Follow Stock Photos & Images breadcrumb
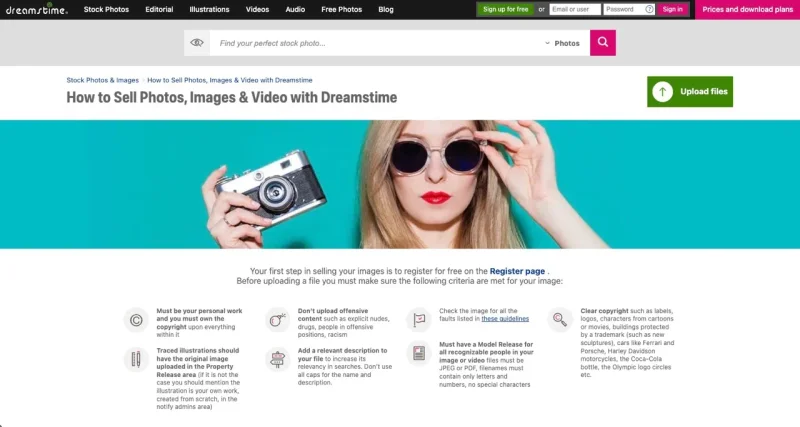 pos(103,80)
